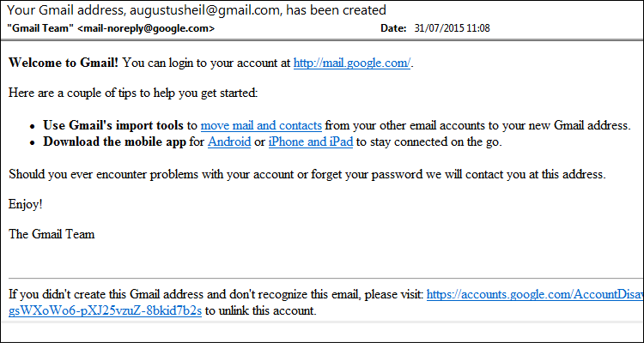Open the Android mobile app link
The image size is (644, 343).
pos(229,142)
